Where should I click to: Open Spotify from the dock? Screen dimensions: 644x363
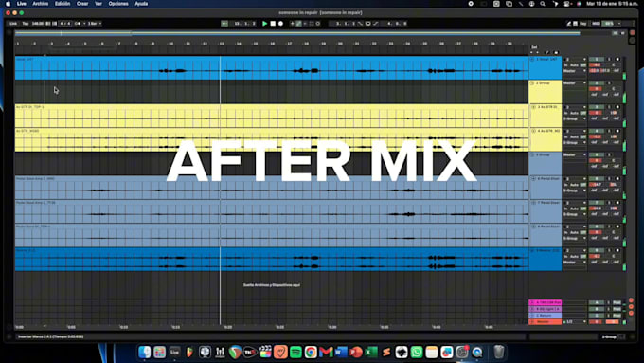point(295,352)
